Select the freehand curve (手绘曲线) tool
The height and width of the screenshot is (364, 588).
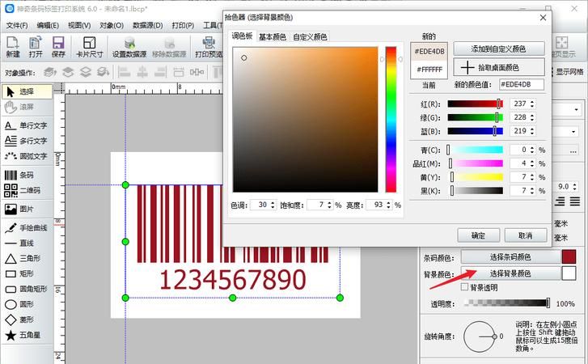click(27, 227)
